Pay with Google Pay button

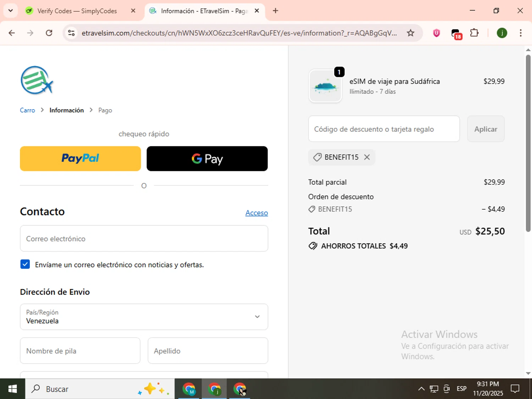point(207,159)
